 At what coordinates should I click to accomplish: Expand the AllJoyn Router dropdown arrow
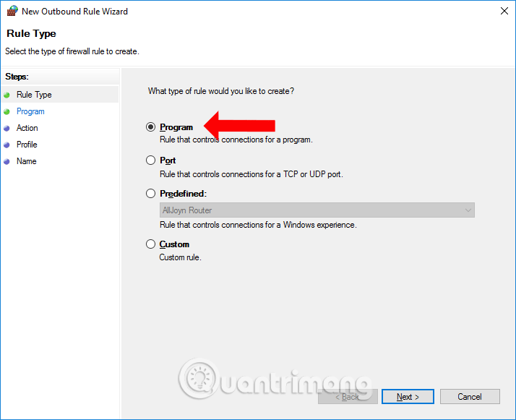coord(468,210)
